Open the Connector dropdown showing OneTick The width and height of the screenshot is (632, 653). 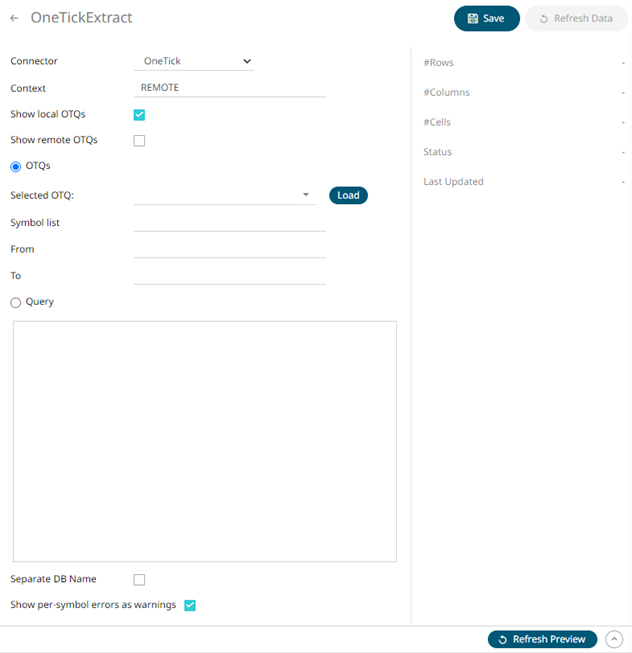click(194, 61)
